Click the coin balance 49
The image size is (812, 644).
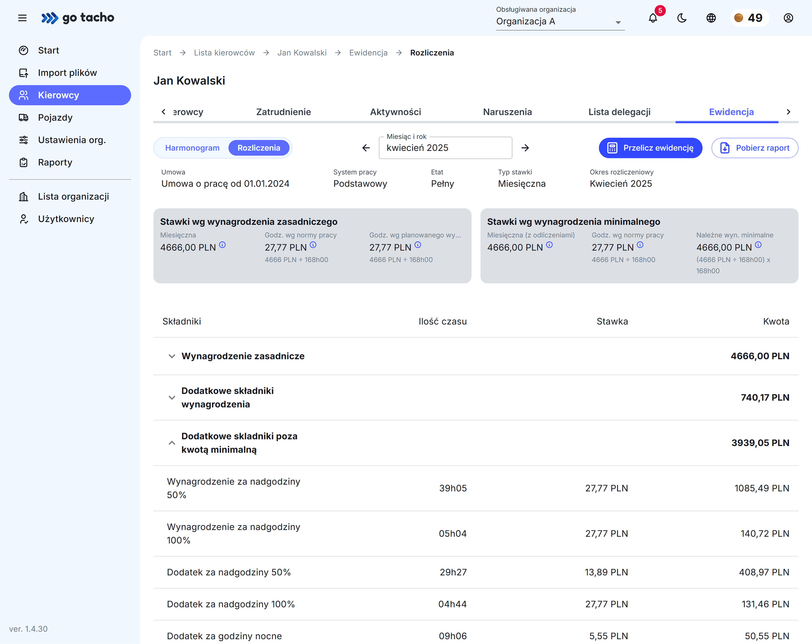(x=749, y=18)
